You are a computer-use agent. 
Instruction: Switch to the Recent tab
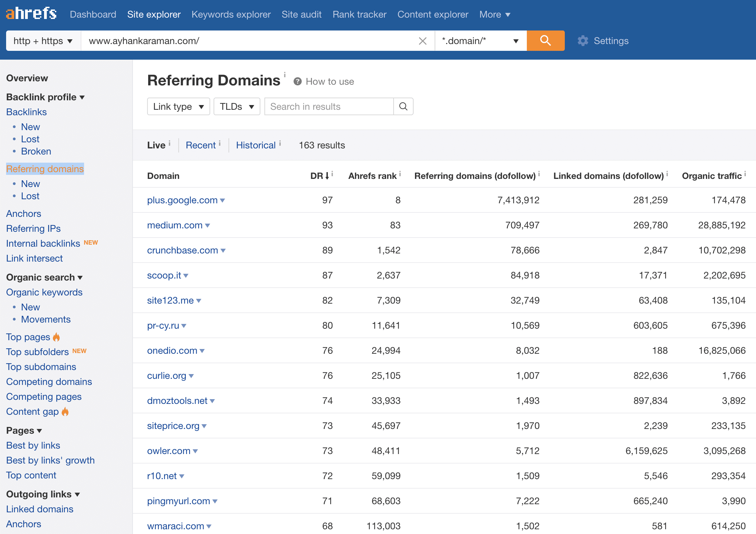[201, 145]
